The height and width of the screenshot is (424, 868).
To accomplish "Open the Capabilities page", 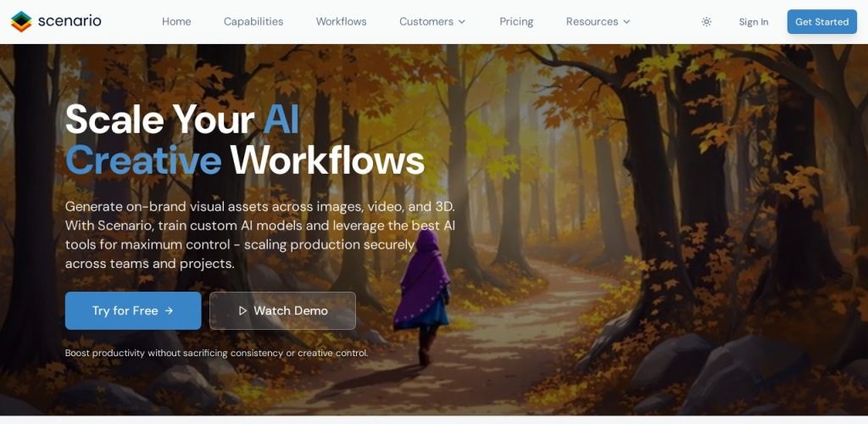I will pos(253,21).
